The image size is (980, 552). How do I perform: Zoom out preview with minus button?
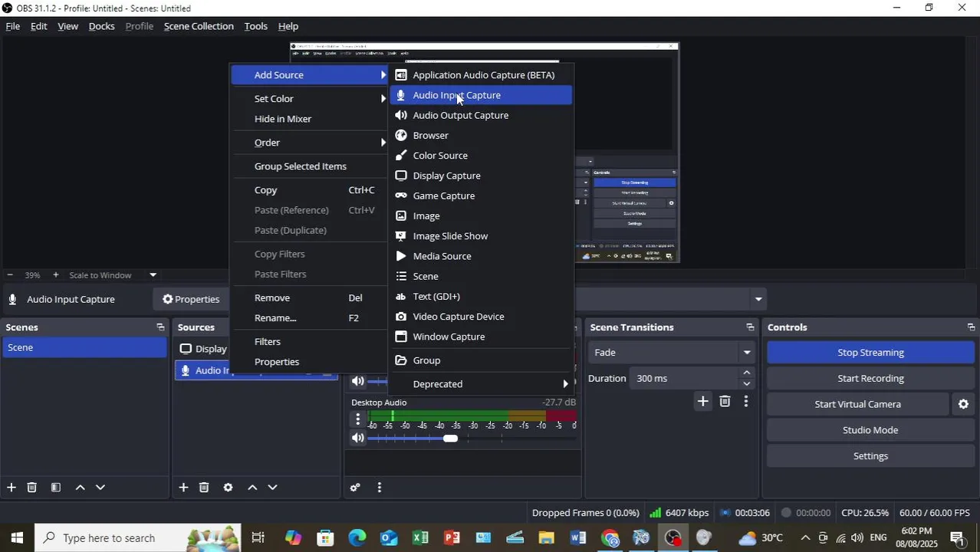pyautogui.click(x=9, y=275)
